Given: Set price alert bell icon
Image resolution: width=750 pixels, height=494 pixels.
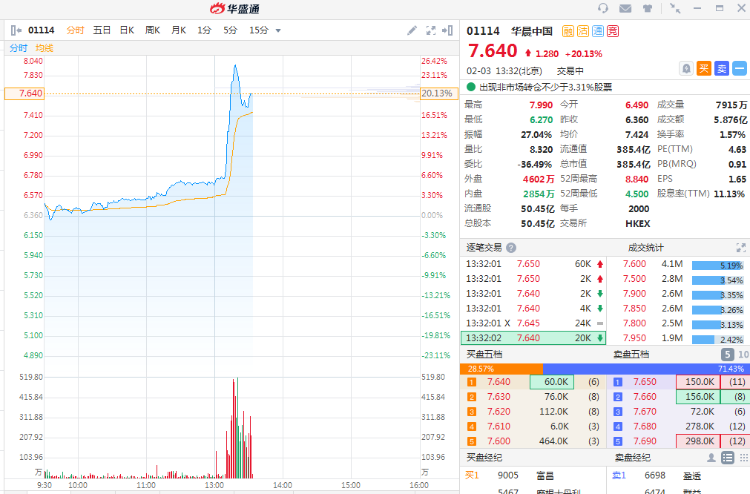Looking at the screenshot, I should 686,68.
